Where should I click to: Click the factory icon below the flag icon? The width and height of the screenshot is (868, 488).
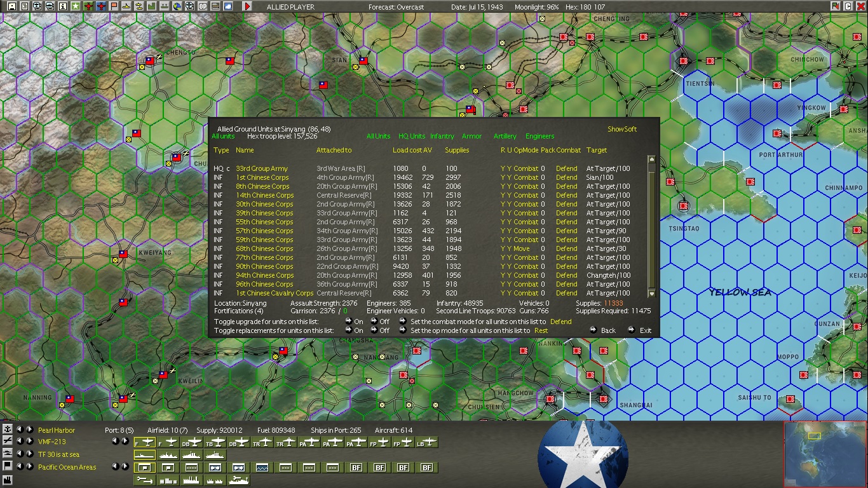(x=7, y=479)
